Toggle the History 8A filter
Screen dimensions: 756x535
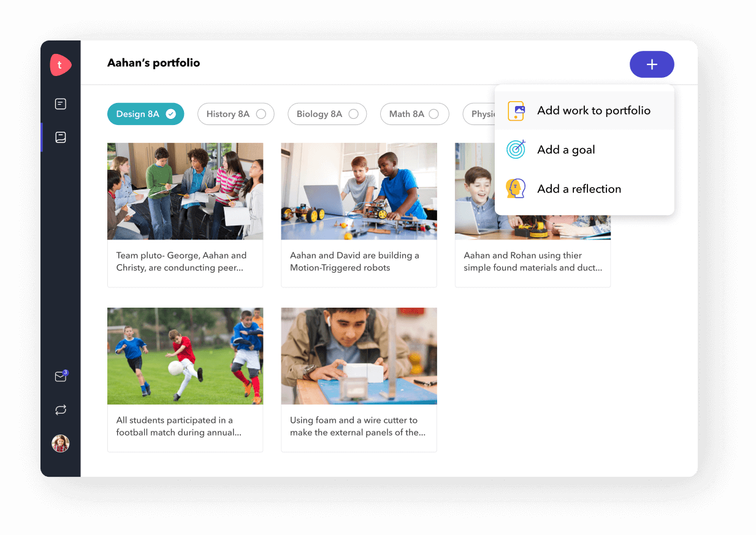(235, 114)
